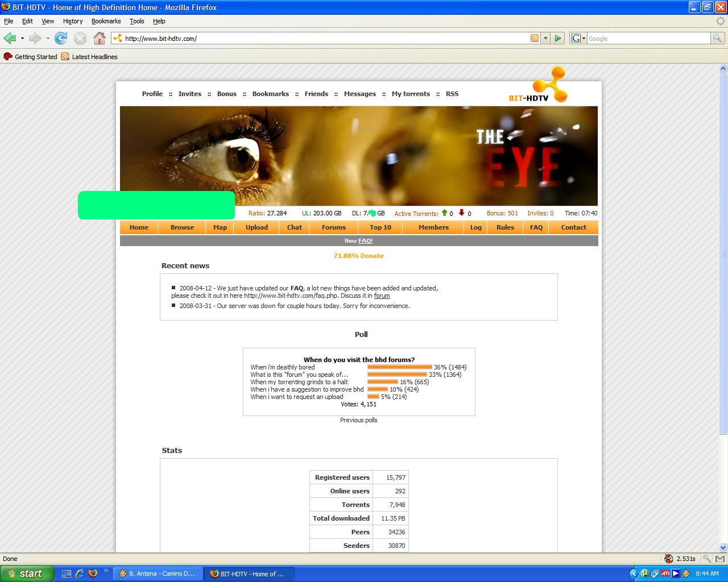Open the Forward history dropdown arrow
The height and width of the screenshot is (582, 728).
[48, 38]
